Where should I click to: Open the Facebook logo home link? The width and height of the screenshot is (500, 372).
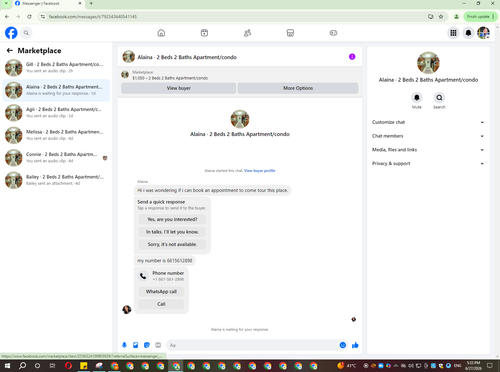click(x=11, y=33)
